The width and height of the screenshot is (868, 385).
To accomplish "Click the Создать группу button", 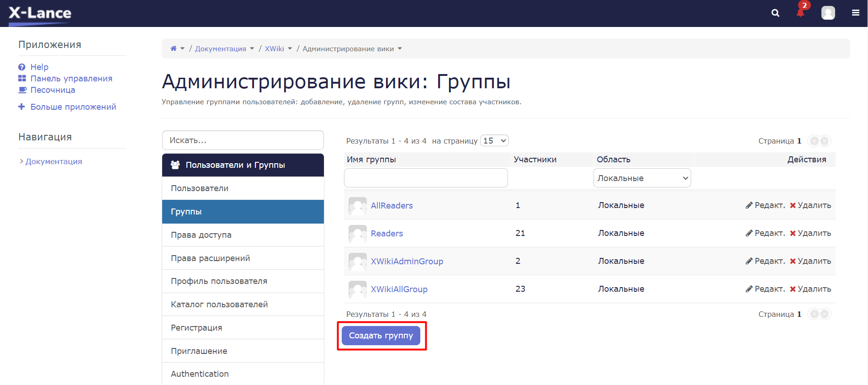I will [381, 336].
